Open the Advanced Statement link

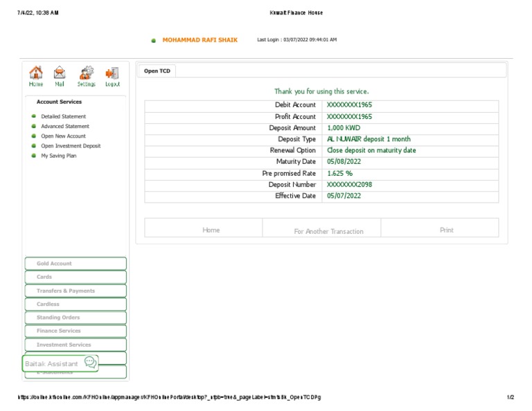65,126
